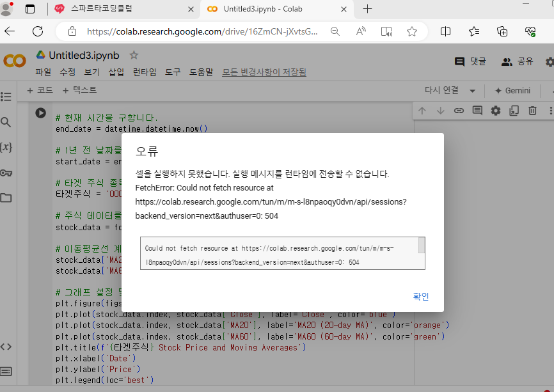
Task: Click the plt.legend(loc='best') code line
Action: click(x=104, y=380)
